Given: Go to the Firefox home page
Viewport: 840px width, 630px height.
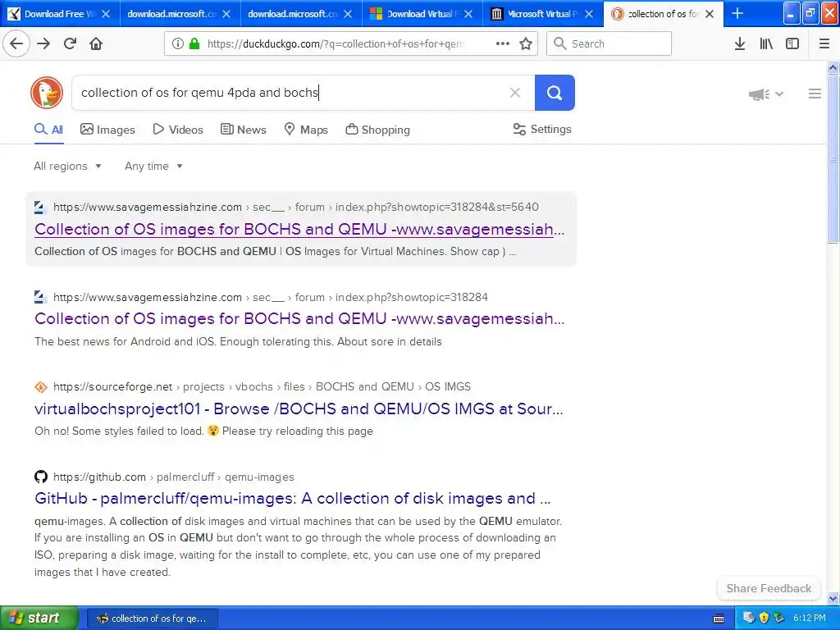Looking at the screenshot, I should tap(96, 43).
